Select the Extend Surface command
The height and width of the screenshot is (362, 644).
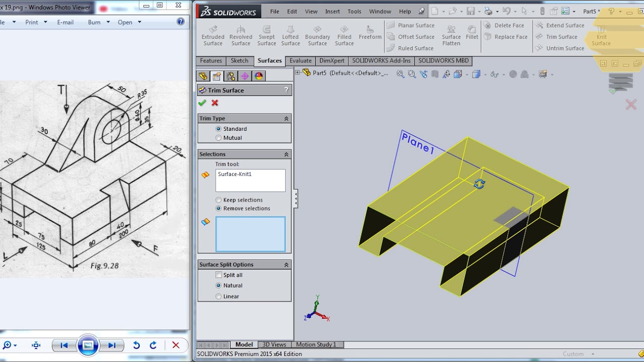point(560,25)
